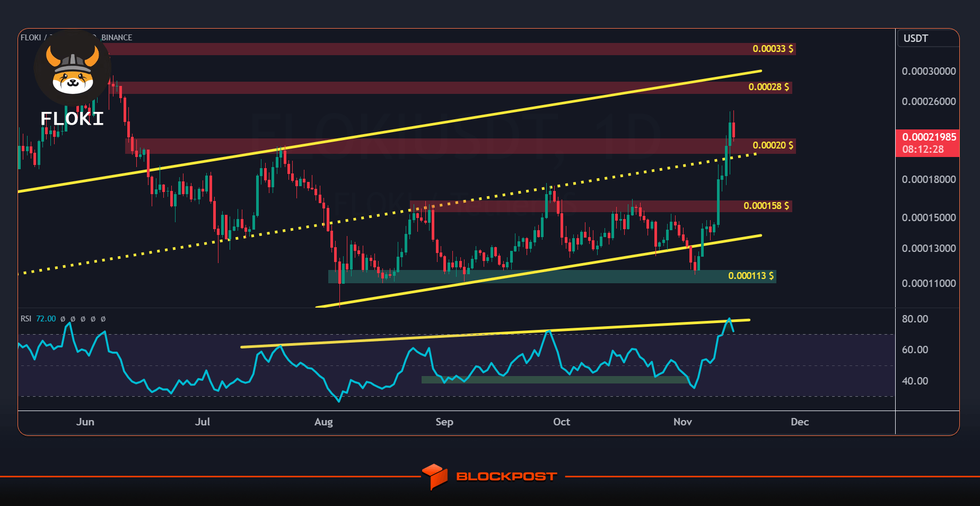Click the RSI indicator label

[26, 319]
